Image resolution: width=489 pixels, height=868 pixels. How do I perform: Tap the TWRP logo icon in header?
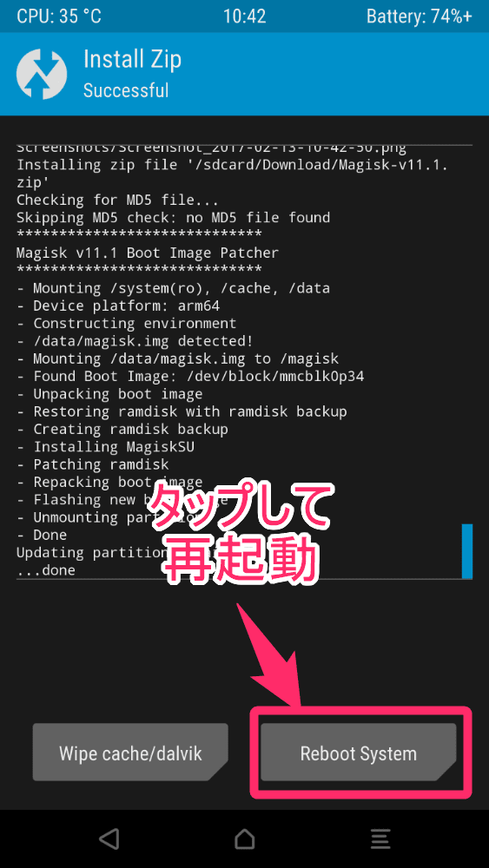42,74
